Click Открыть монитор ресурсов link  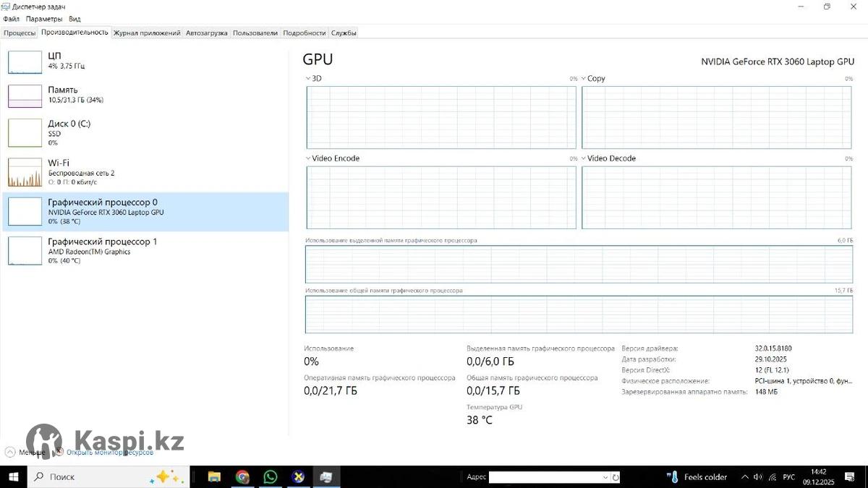(x=109, y=453)
